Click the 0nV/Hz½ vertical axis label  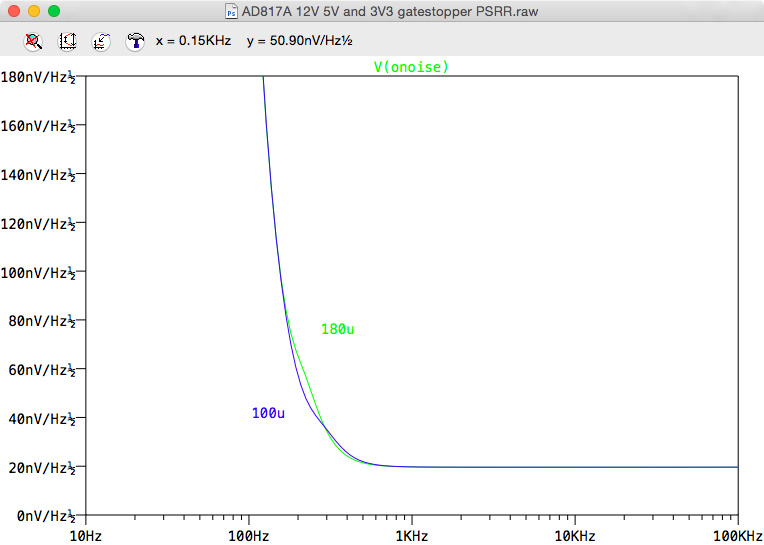coord(46,516)
